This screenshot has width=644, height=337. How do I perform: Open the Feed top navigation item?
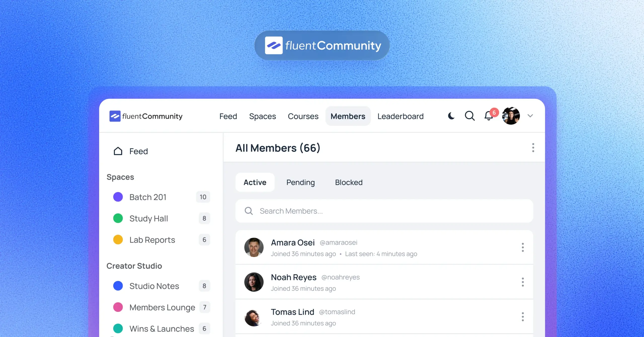(x=228, y=116)
